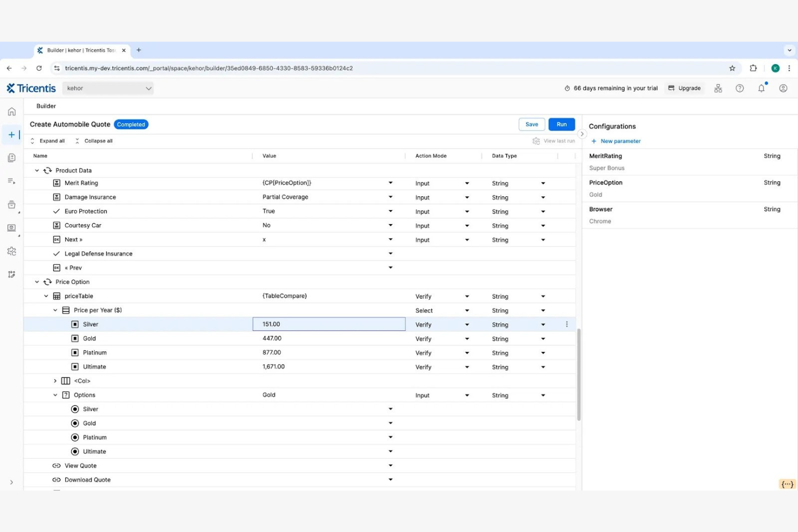
Task: Click the view last run gear icon
Action: 536,141
